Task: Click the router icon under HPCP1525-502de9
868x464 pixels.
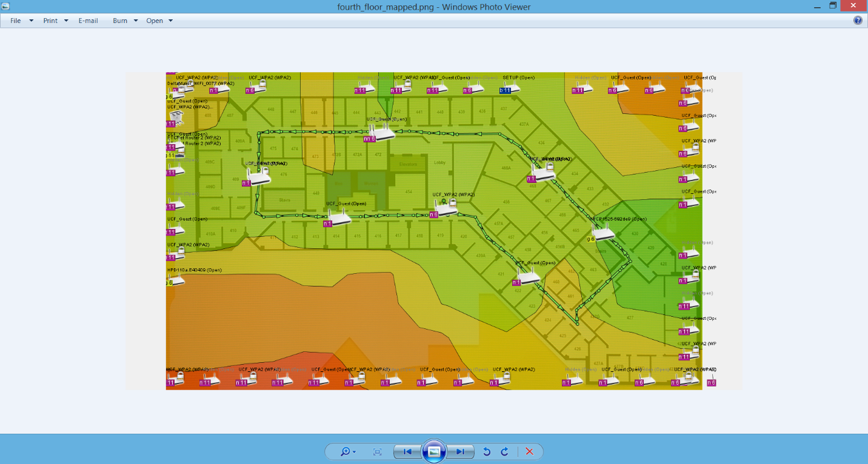Action: coord(603,233)
